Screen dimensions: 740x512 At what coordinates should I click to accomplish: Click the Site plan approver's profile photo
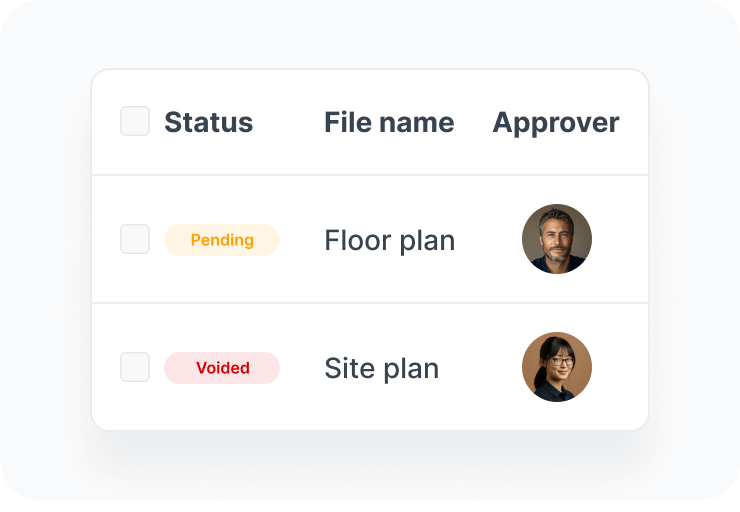(557, 367)
